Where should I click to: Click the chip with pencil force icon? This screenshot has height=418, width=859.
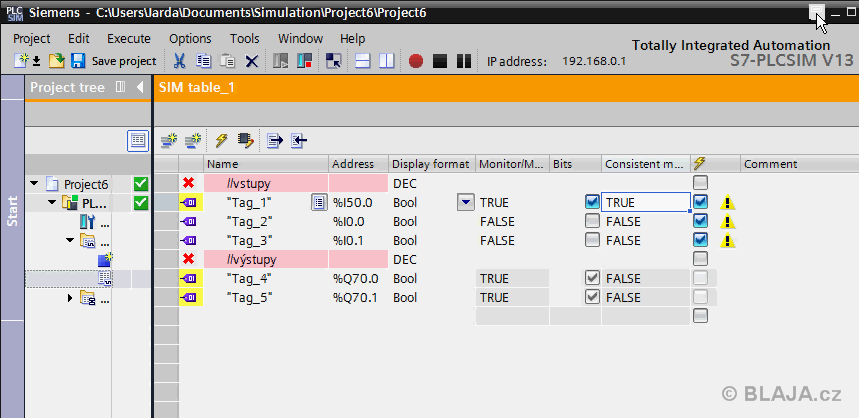pyautogui.click(x=245, y=141)
